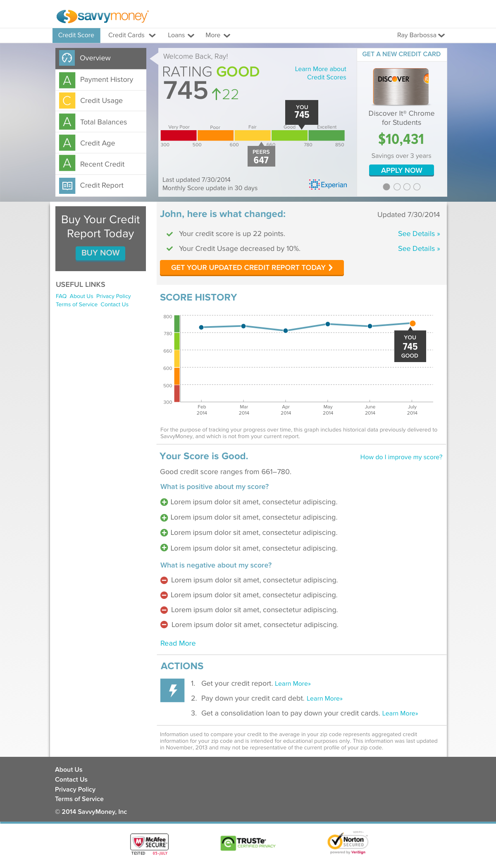Switch to the Credit Score tab
The height and width of the screenshot is (868, 496).
(x=76, y=35)
